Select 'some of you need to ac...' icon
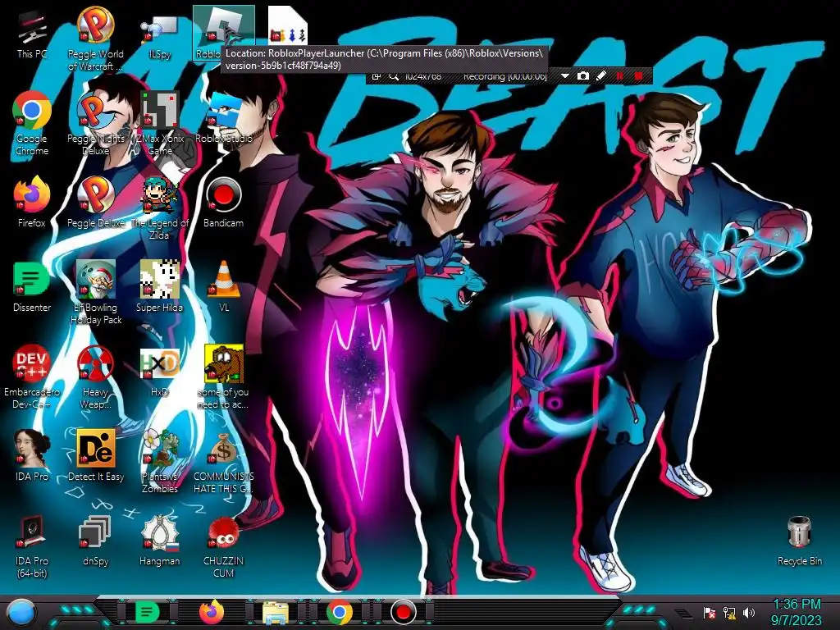 pyautogui.click(x=223, y=377)
